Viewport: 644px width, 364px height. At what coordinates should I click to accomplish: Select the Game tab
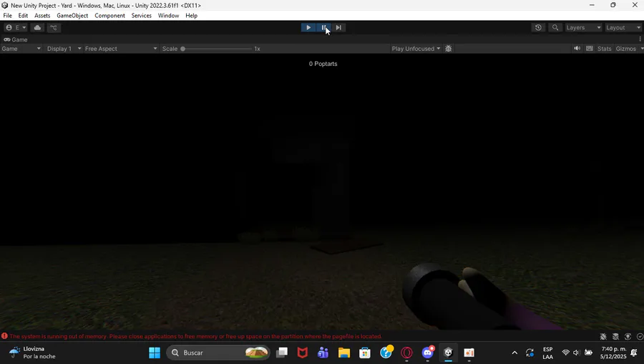(x=16, y=39)
